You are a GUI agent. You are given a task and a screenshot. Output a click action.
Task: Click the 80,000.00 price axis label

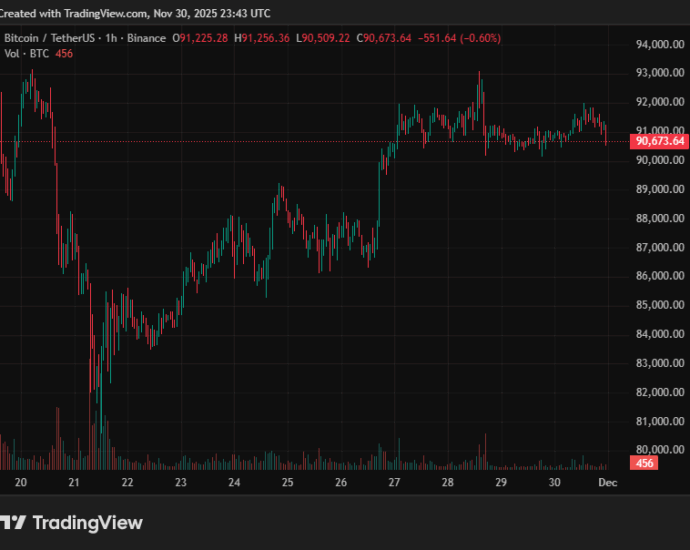659,450
